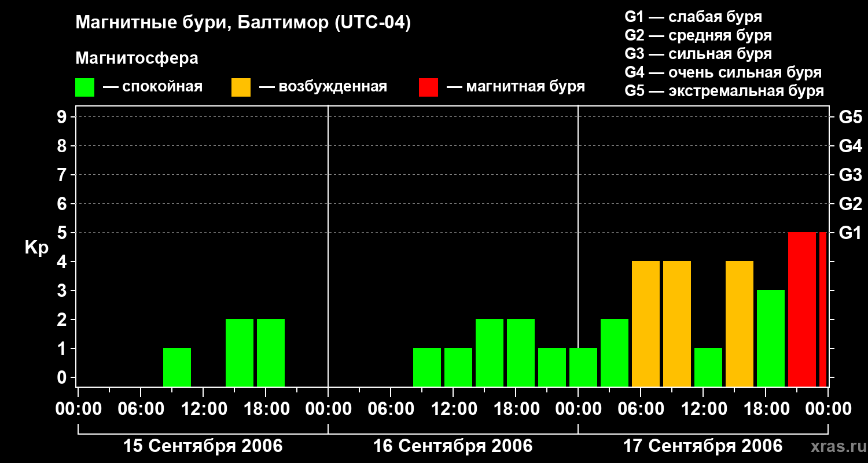Click the '— спокойная' legend label
Image resolution: width=868 pixels, height=463 pixels.
pos(153,87)
